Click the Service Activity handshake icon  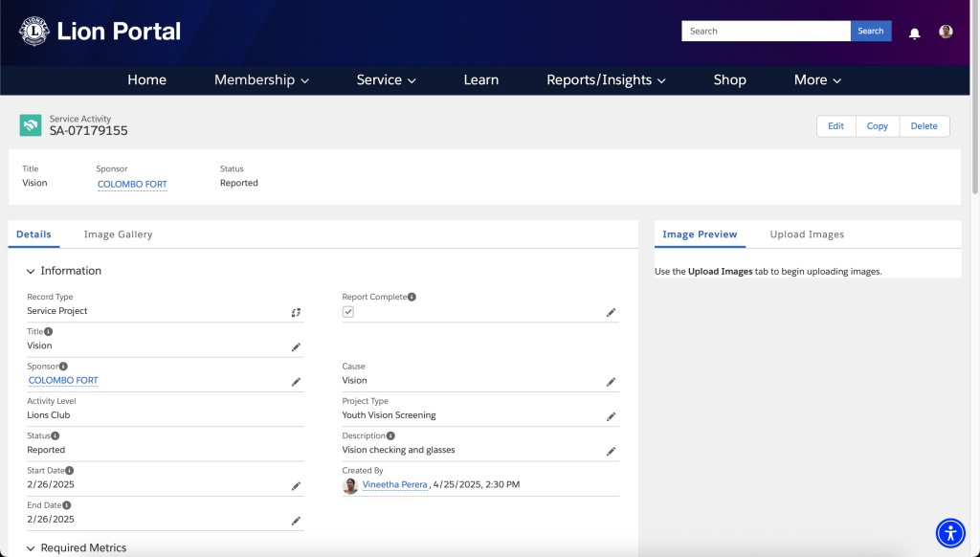31,125
